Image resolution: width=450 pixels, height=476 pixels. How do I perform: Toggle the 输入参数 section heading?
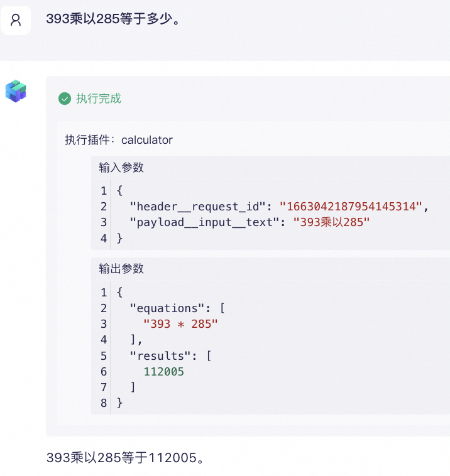coord(121,168)
